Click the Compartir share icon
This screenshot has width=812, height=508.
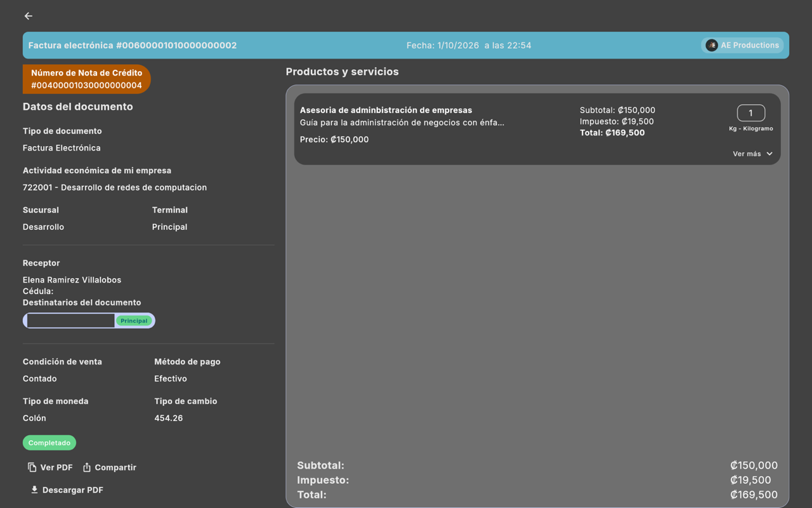click(87, 467)
